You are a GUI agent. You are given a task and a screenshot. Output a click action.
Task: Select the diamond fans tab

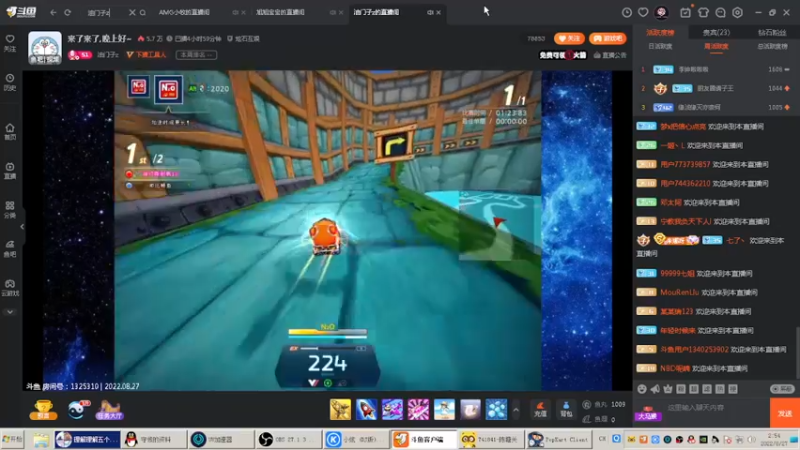[772, 33]
